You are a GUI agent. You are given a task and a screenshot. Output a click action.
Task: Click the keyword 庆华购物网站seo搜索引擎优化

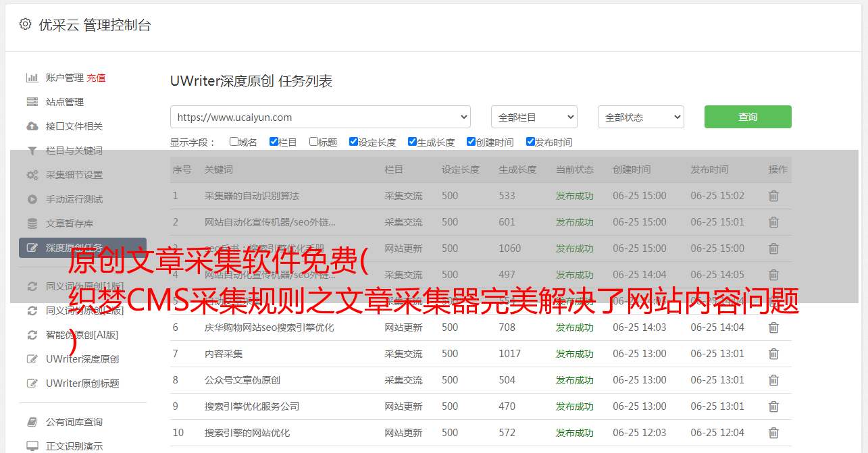click(270, 327)
